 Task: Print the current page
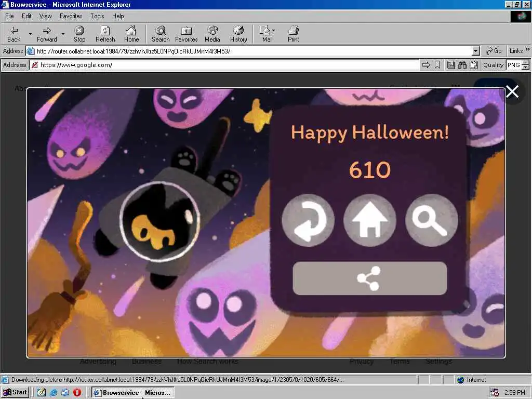click(293, 34)
